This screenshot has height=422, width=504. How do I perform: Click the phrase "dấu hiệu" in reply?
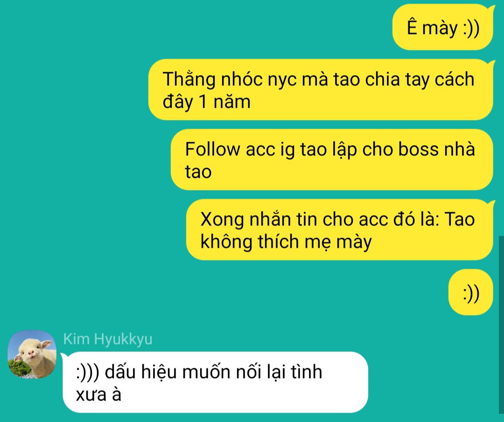141,372
